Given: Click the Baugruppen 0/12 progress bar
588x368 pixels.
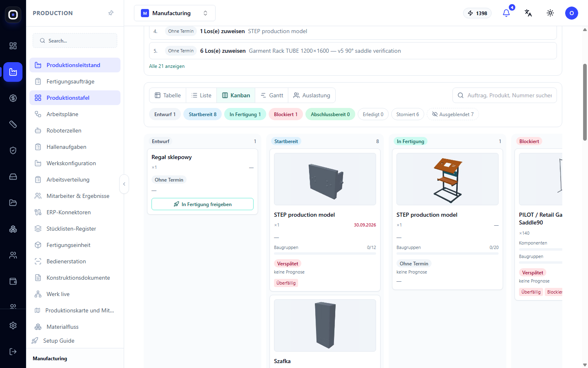Looking at the screenshot, I should coord(325,254).
